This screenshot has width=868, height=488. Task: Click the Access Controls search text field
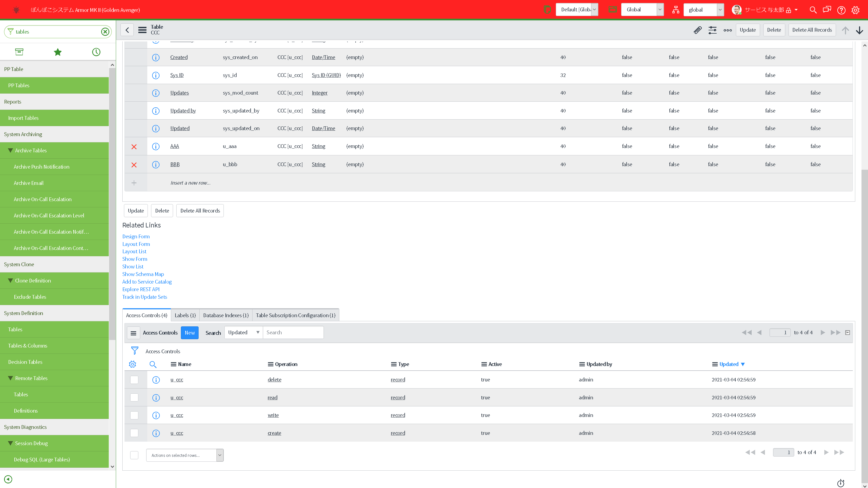pyautogui.click(x=293, y=332)
